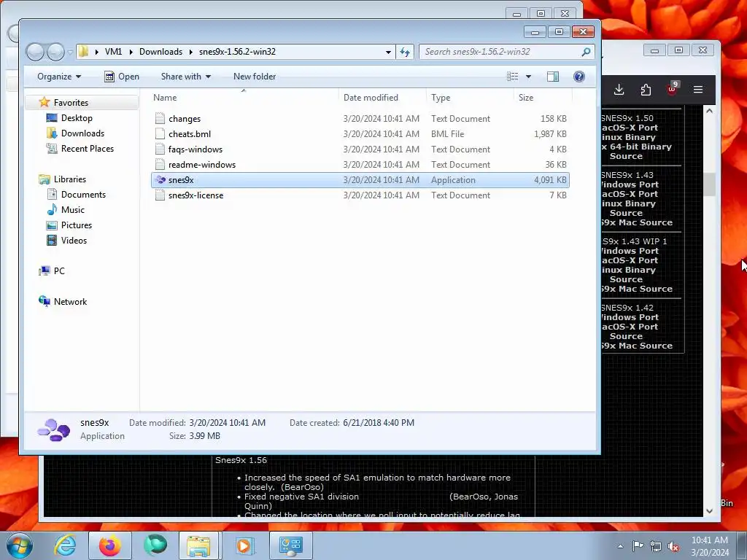Open Downloads in Favorites

pos(82,133)
